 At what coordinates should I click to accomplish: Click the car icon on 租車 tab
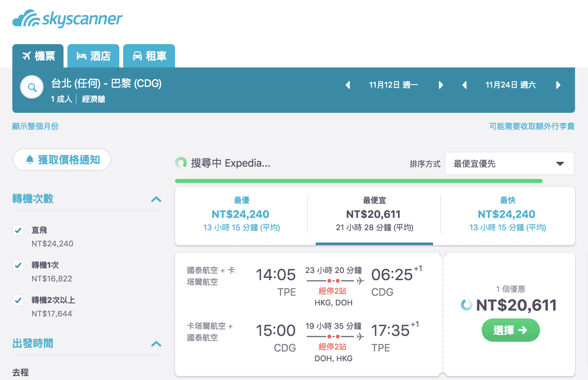(137, 56)
